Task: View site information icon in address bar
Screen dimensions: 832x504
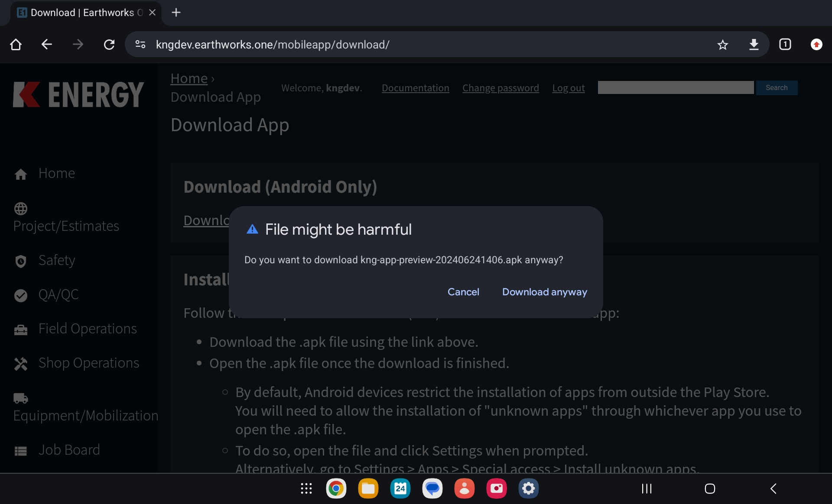Action: (140, 45)
